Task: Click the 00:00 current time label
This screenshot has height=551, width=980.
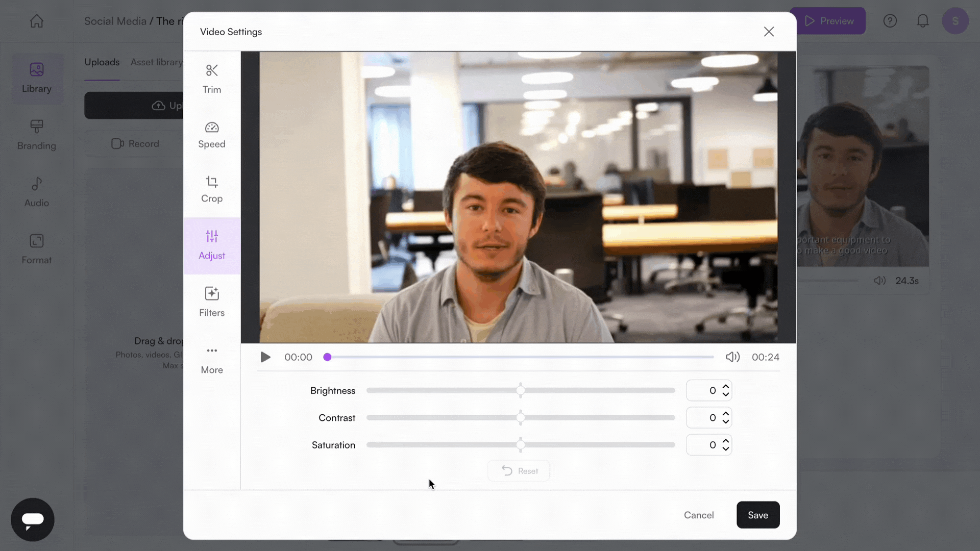Action: tap(298, 357)
